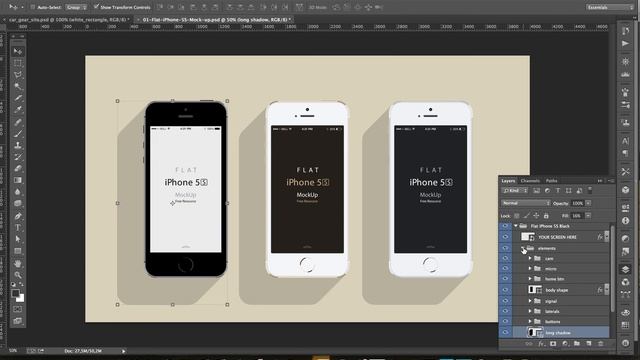
Task: Open the blend mode Normal dropdown
Action: (x=526, y=203)
